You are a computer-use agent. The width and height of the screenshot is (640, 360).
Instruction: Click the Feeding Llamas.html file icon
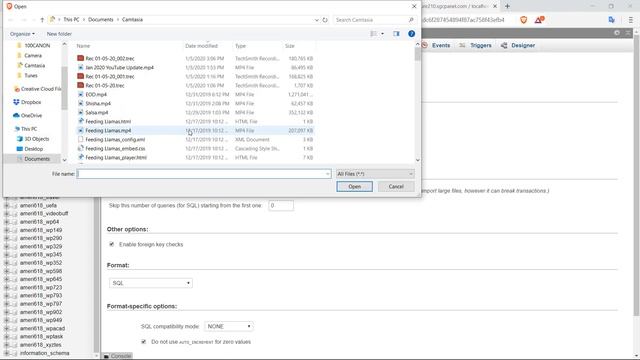pyautogui.click(x=80, y=121)
